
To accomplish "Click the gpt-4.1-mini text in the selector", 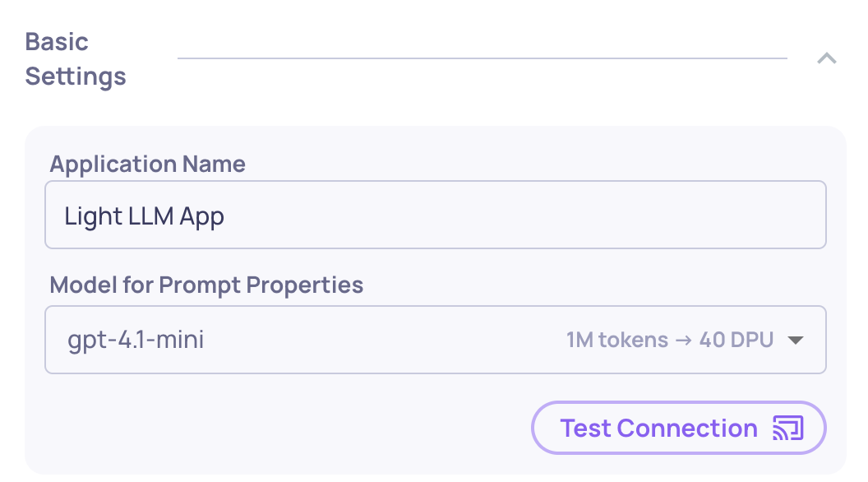I will pyautogui.click(x=136, y=340).
